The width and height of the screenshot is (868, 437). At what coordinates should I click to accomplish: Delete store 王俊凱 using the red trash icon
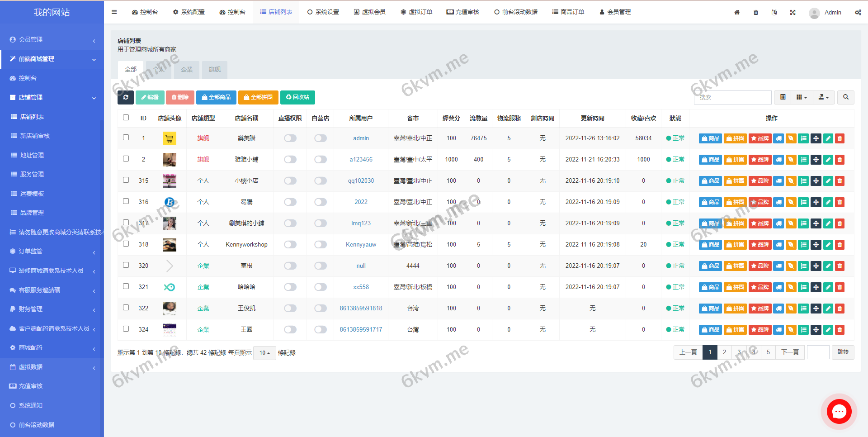(840, 308)
